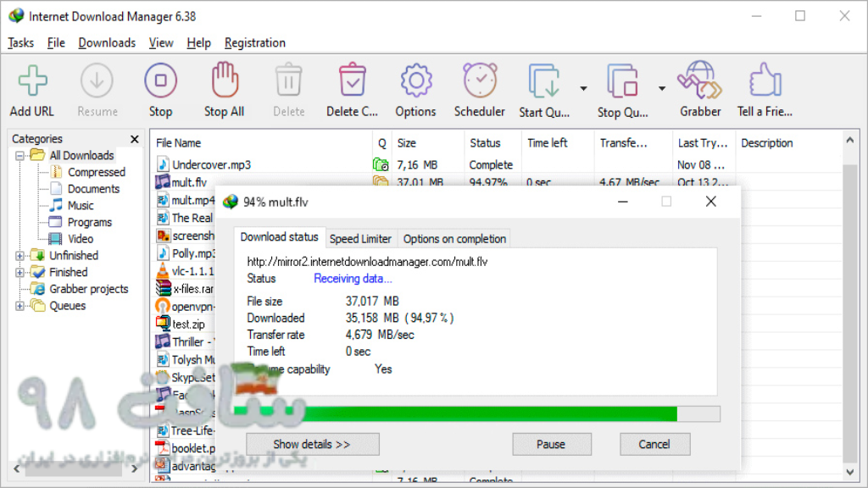This screenshot has height=488, width=868.
Task: Select the Compressed category
Action: tap(97, 172)
